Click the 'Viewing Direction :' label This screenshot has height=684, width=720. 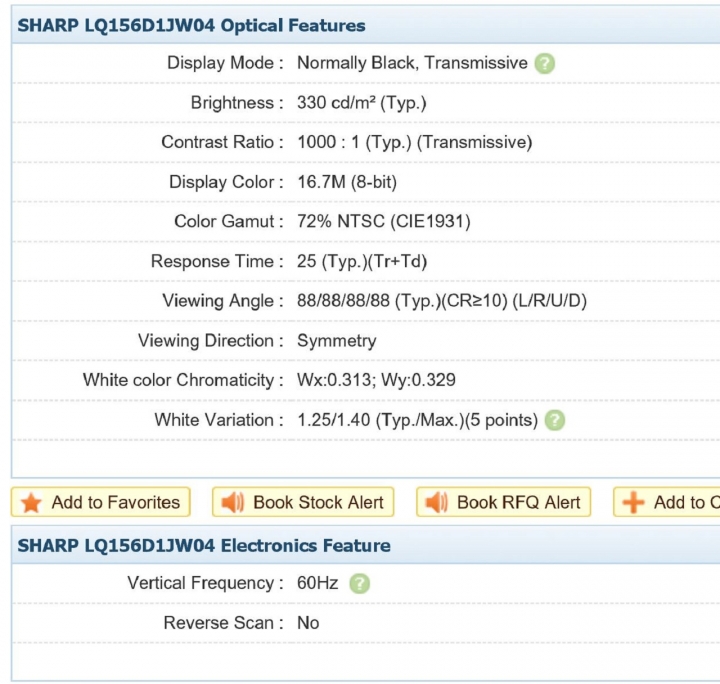(211, 341)
